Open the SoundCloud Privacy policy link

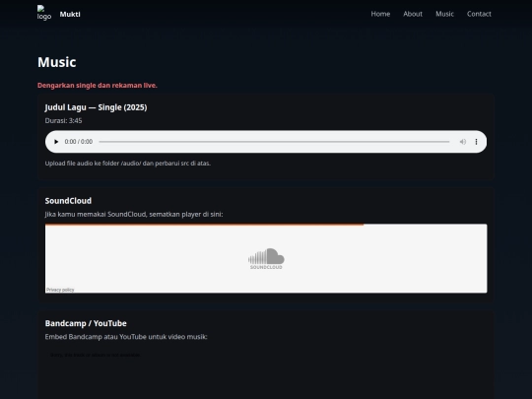[x=60, y=290]
